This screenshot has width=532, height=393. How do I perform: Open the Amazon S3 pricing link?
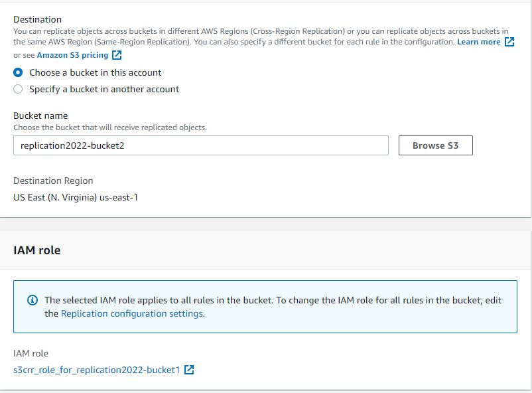[x=73, y=56]
